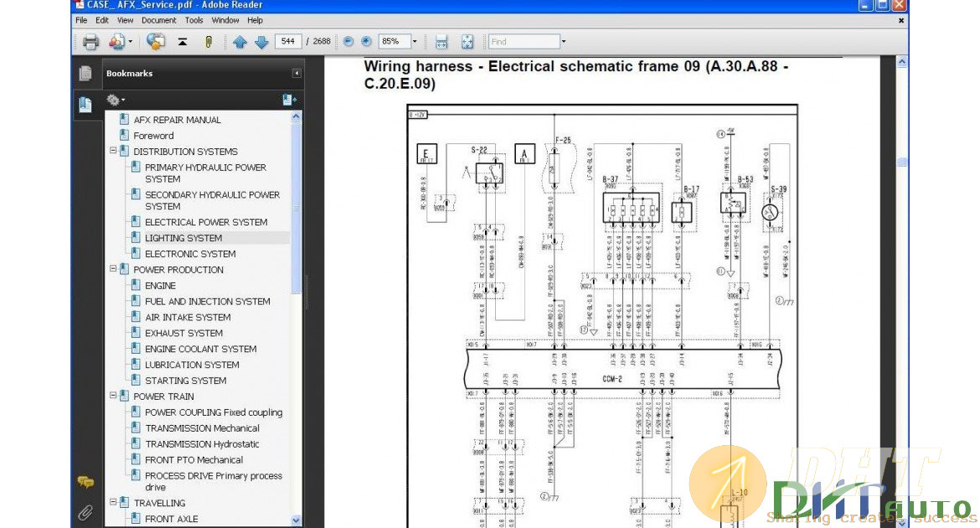Click bookmark icon beside Foreword
Viewport: 980px width, 528px height.
point(124,134)
